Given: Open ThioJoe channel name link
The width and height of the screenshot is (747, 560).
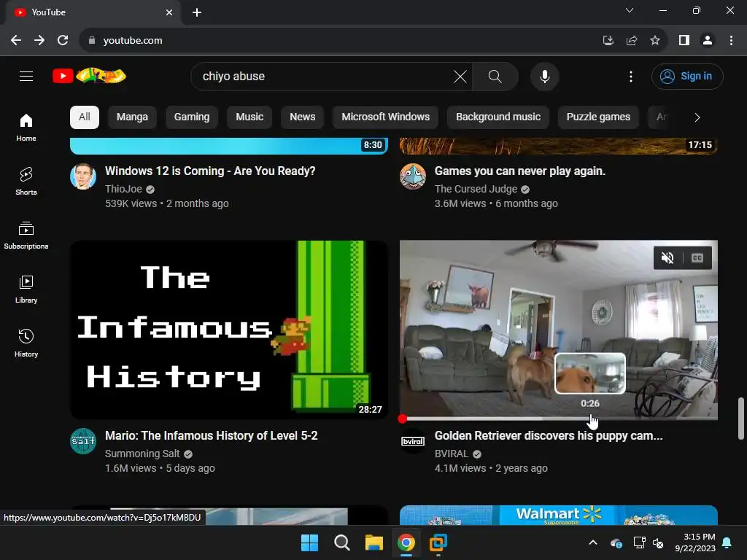Looking at the screenshot, I should pos(123,189).
